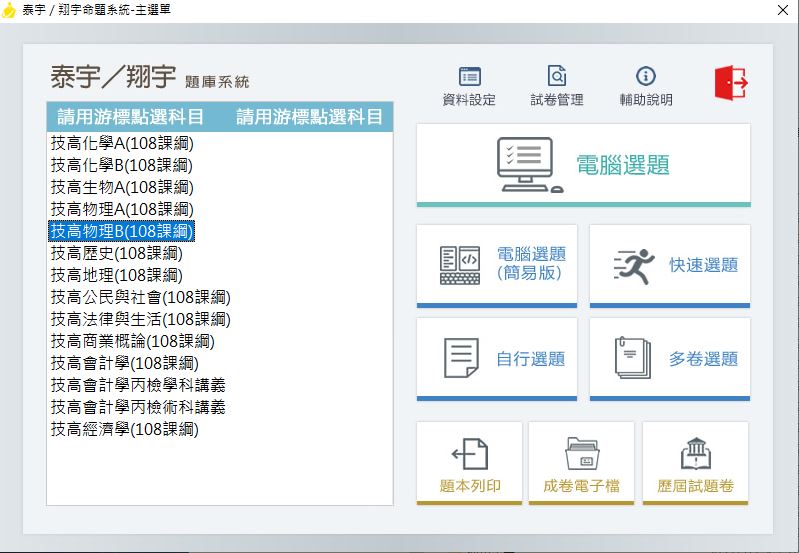Open 試卷管理 exam paper management icon
Screen dimensions: 799x553
[556, 77]
